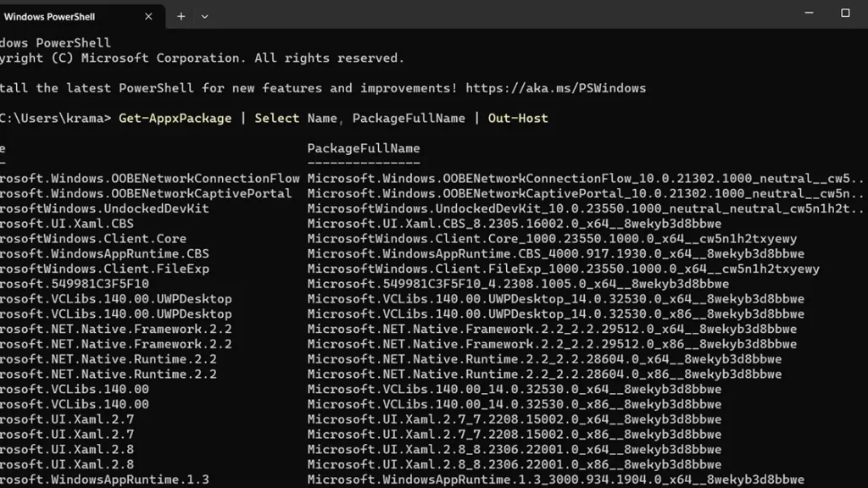Click the Microsoft.WindowsAppRuntime.CBS_4000.917.1930.0 full name
The width and height of the screenshot is (868, 488).
point(556,253)
